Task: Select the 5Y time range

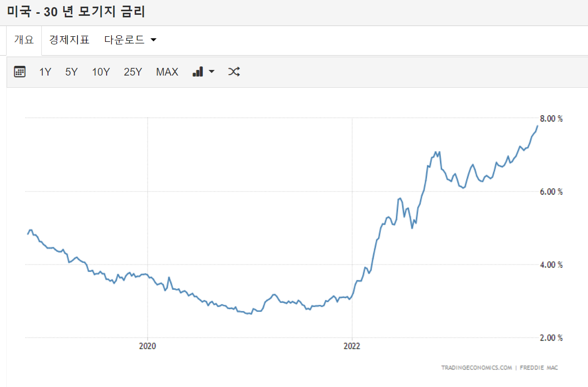Action: pos(71,72)
